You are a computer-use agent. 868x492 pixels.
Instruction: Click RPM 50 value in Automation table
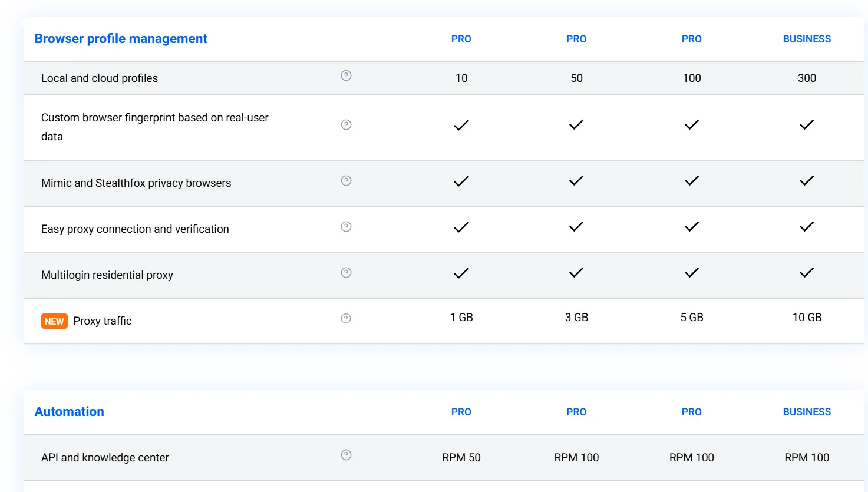(x=461, y=457)
